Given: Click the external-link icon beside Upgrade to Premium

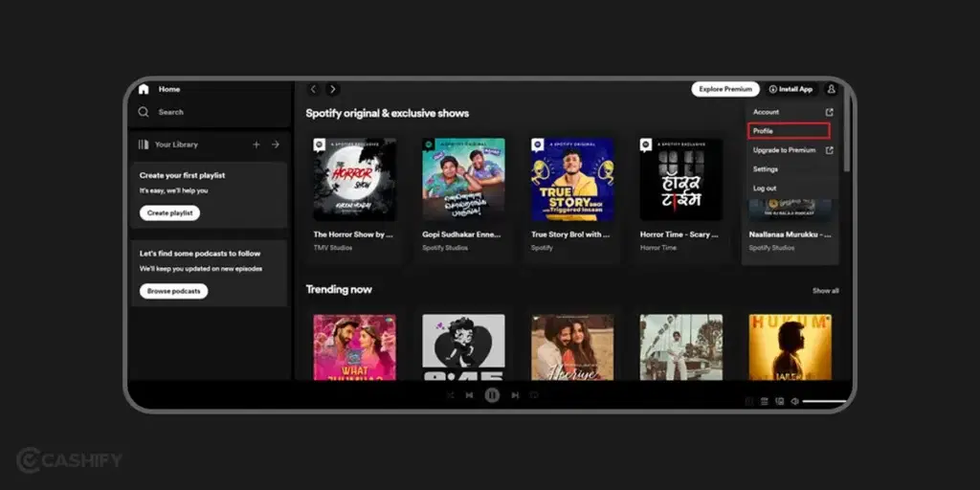Looking at the screenshot, I should pos(830,150).
